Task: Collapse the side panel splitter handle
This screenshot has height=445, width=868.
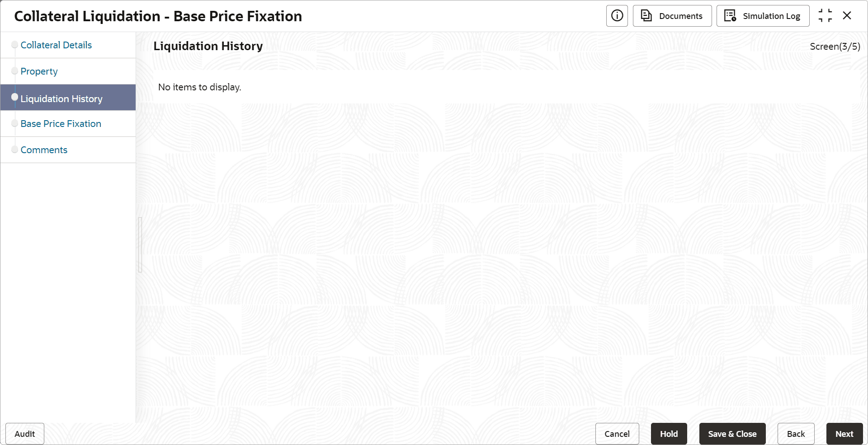Action: point(140,245)
